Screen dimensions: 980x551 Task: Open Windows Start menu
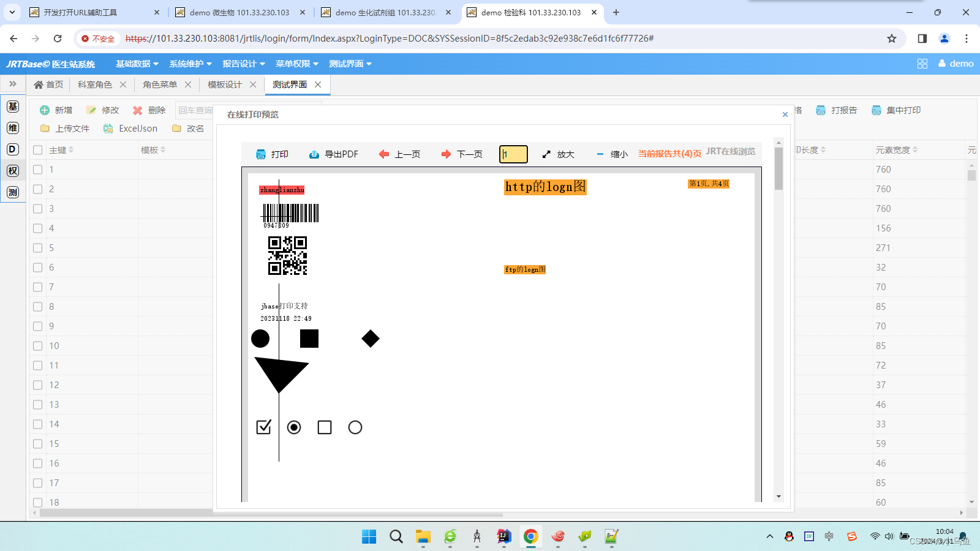tap(369, 537)
